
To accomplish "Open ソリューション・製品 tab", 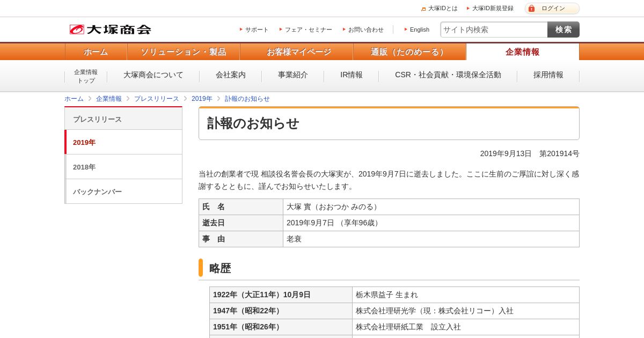I will (184, 52).
